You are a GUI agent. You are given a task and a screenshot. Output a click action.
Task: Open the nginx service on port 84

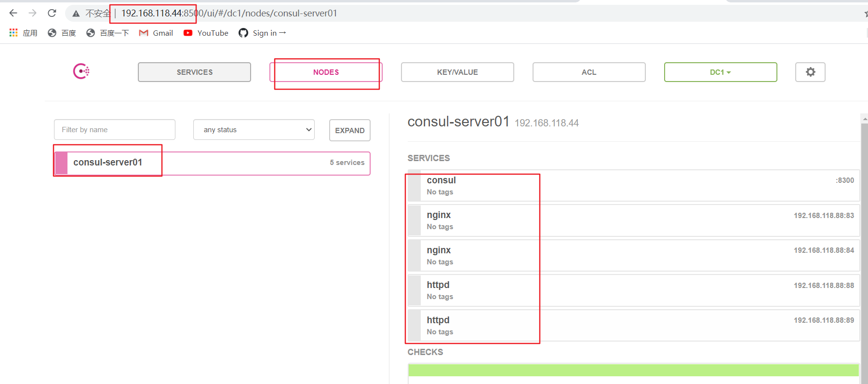click(x=634, y=256)
